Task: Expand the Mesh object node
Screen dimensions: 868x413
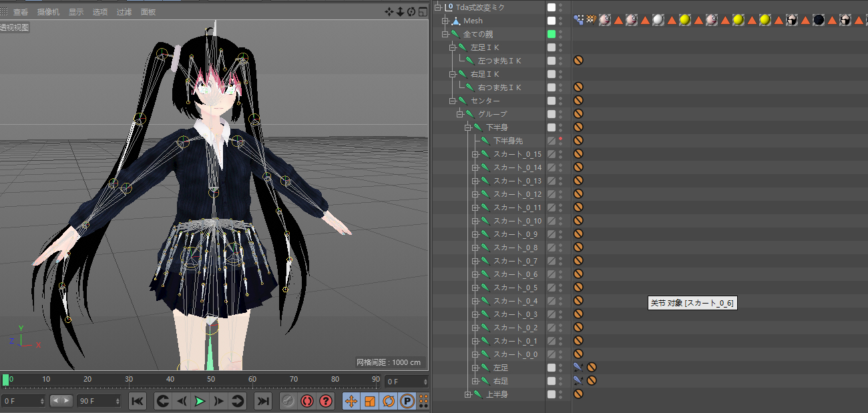Action: coord(445,21)
